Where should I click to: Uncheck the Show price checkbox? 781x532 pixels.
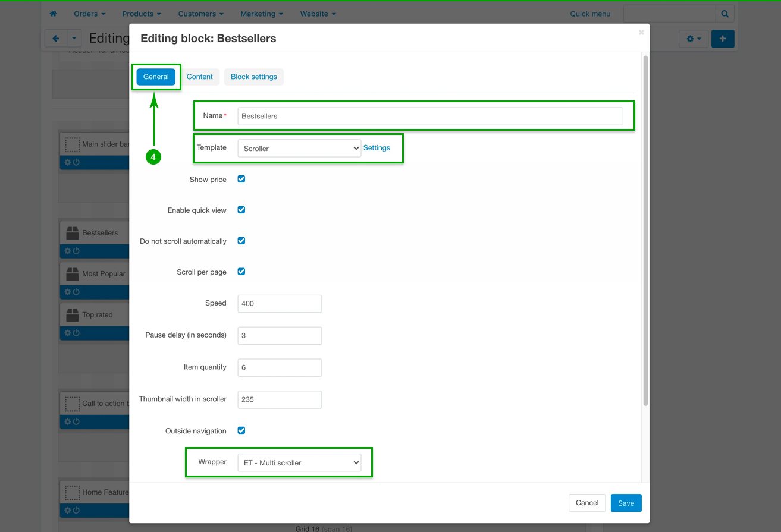tap(241, 179)
